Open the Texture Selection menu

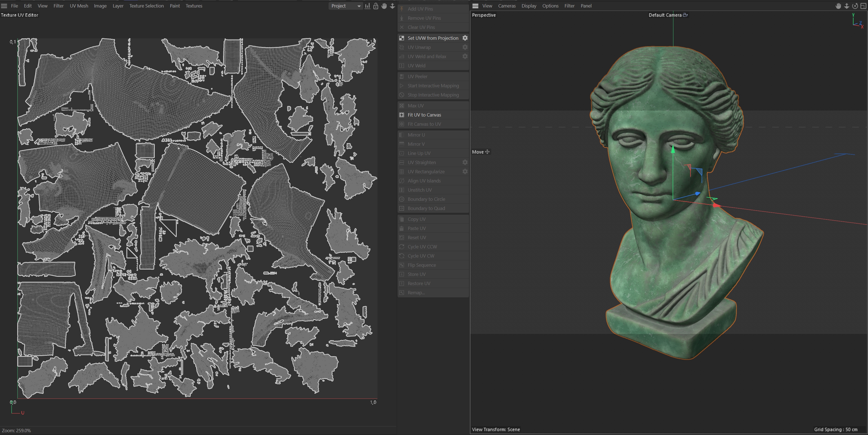click(x=146, y=6)
